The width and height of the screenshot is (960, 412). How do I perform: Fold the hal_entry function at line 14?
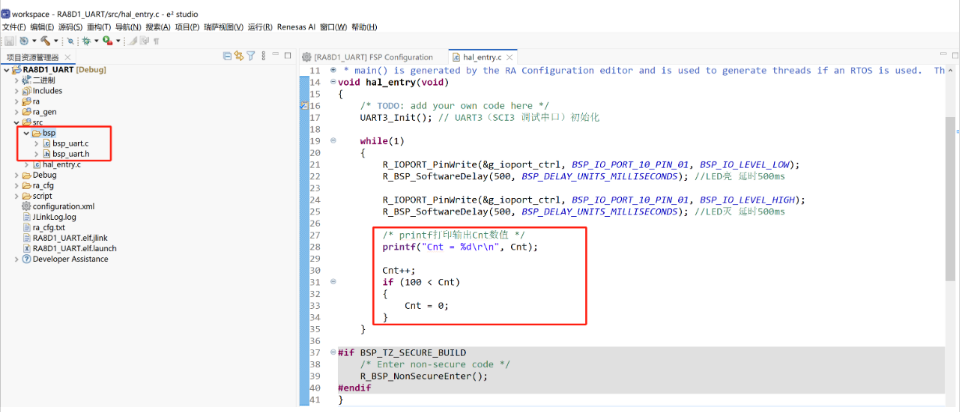tap(333, 82)
